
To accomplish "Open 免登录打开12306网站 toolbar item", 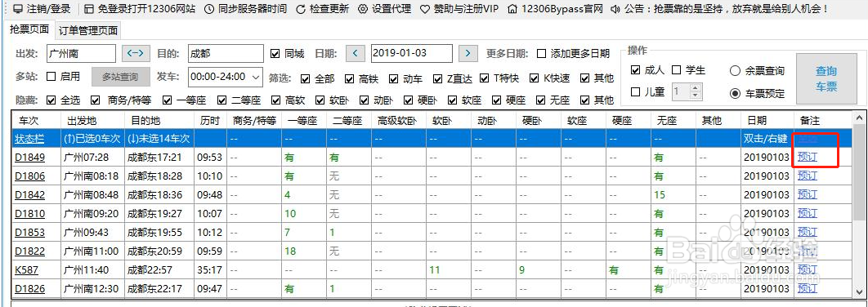I will coord(140,9).
